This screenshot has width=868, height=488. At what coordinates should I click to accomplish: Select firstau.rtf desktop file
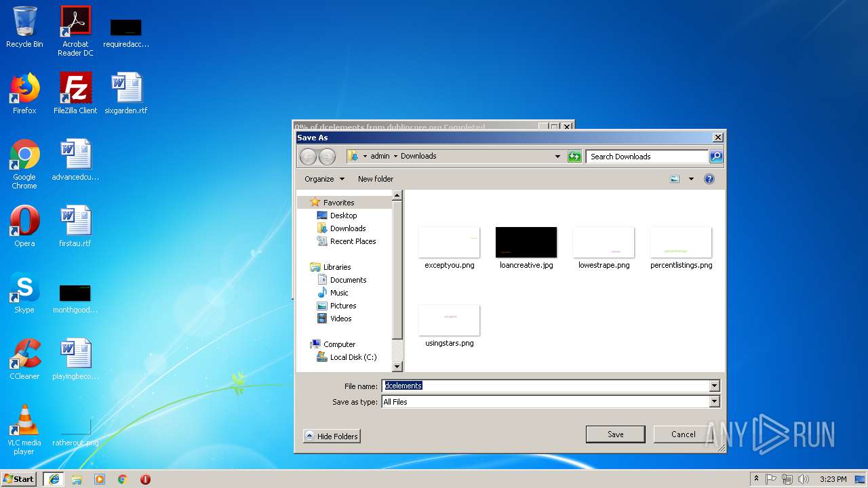point(75,226)
